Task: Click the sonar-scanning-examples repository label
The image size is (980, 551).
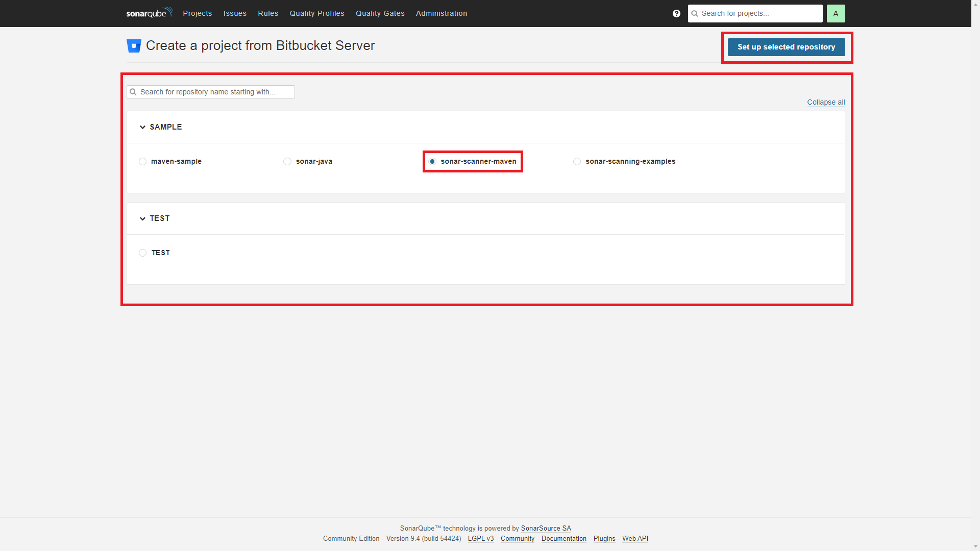Action: click(x=630, y=161)
